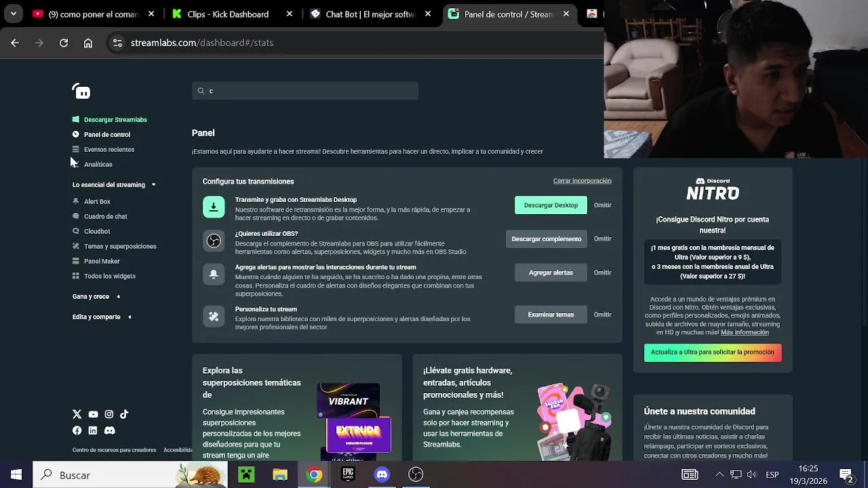Click Omitir next to Agregar alertas
Screen dimensions: 868x488
click(602, 272)
